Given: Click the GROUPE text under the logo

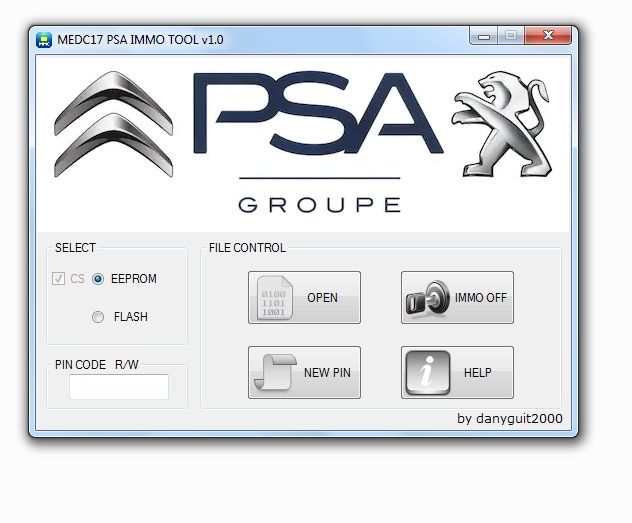Looking at the screenshot, I should pyautogui.click(x=319, y=205).
